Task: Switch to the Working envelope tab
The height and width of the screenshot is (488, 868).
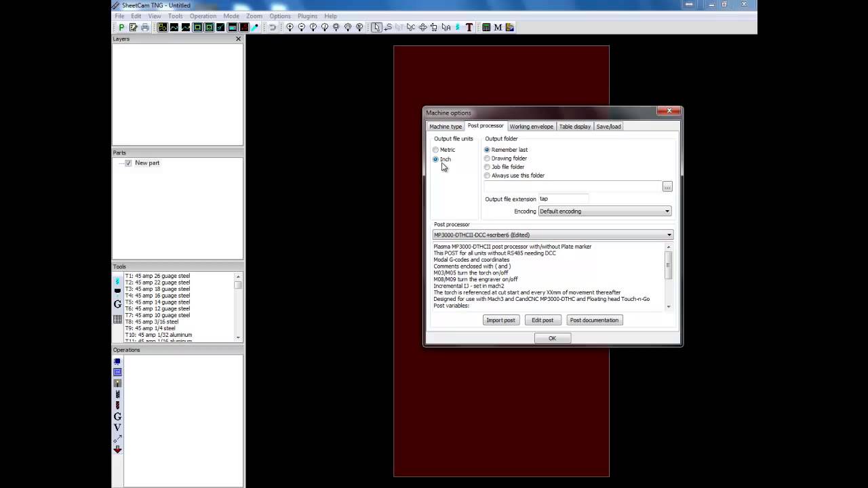Action: pyautogui.click(x=531, y=127)
